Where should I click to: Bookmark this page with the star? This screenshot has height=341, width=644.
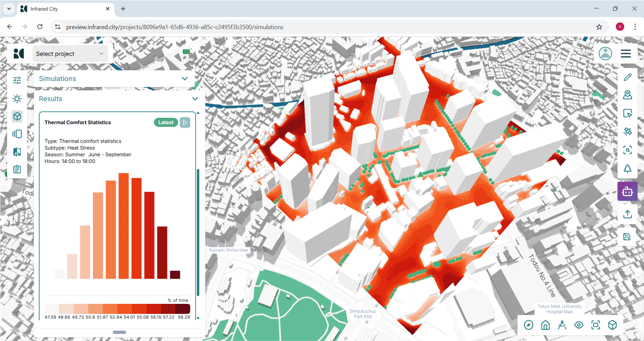coord(599,27)
